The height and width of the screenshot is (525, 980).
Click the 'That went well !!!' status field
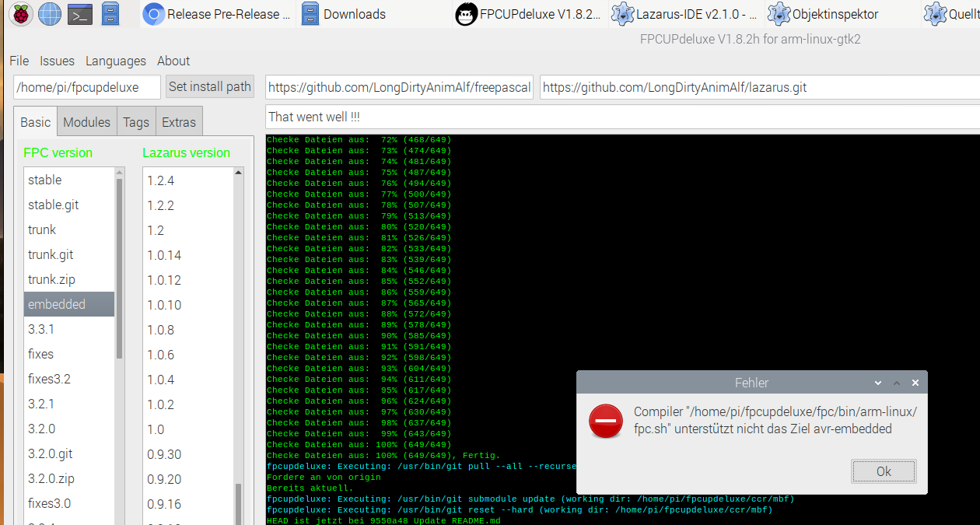pos(622,117)
